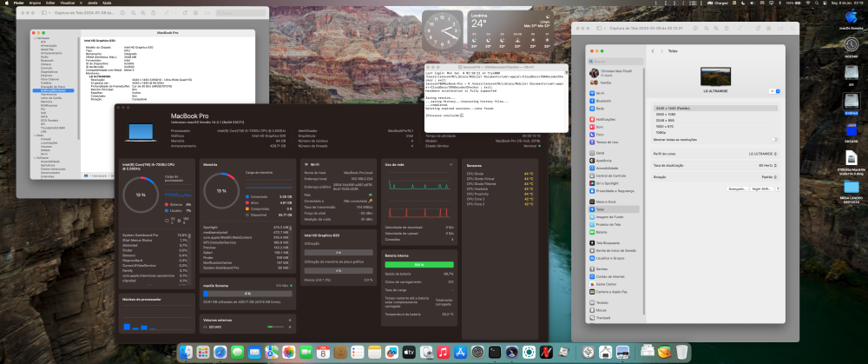Open the Visualizar menu
The image size is (868, 364).
[x=68, y=3]
